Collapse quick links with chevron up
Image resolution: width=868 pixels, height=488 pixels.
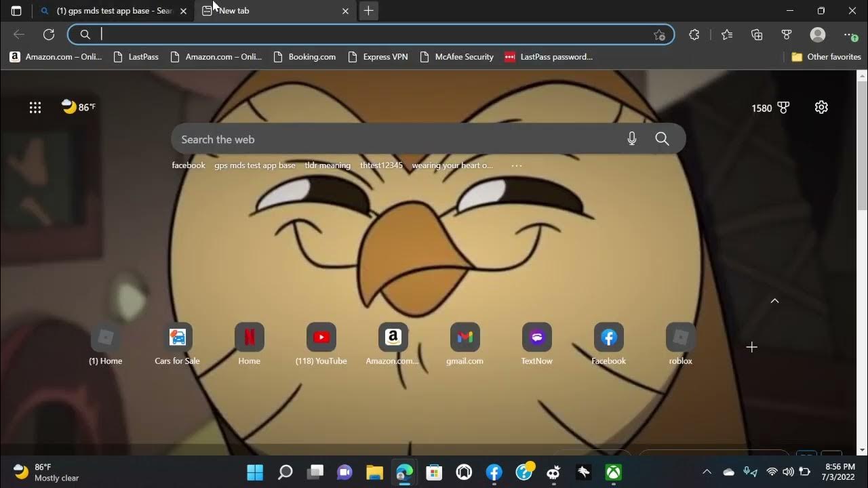click(x=774, y=301)
